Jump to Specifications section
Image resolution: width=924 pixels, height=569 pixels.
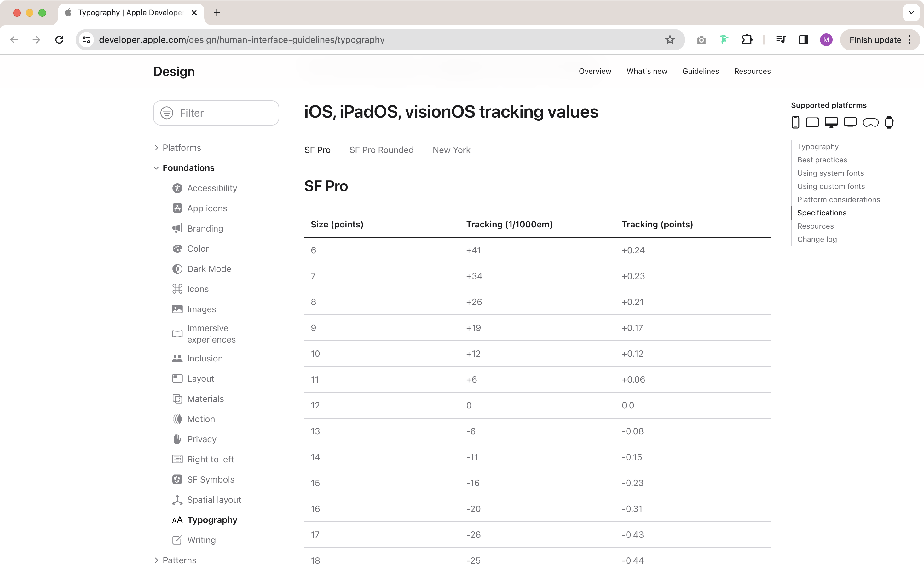(x=822, y=213)
